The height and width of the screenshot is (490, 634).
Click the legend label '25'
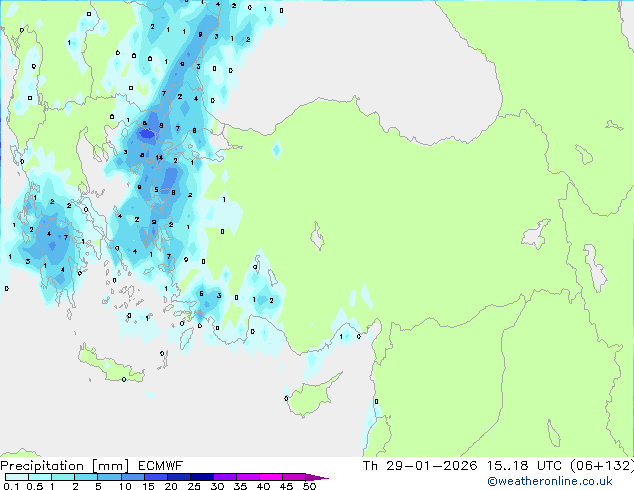[x=194, y=486]
